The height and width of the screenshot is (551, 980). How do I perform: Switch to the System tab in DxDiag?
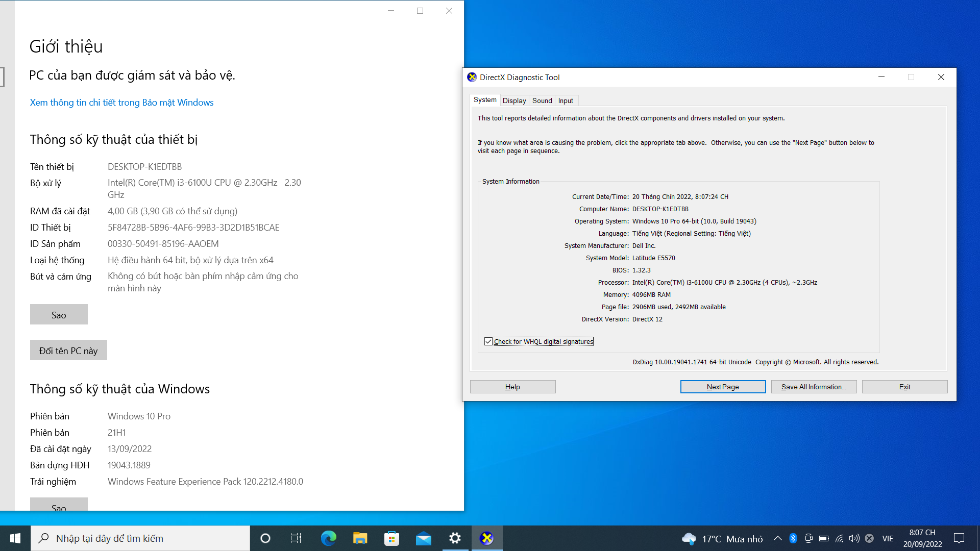[x=485, y=100]
